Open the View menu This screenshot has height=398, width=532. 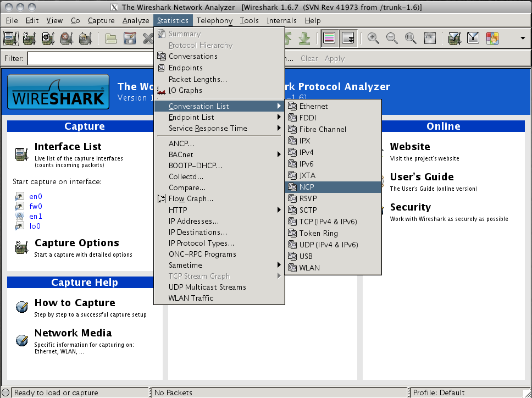pos(54,21)
